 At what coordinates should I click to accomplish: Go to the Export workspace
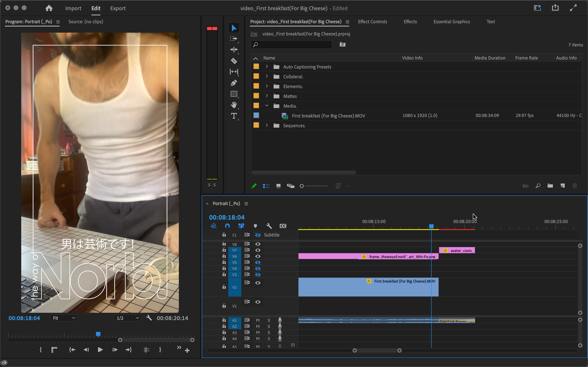[x=118, y=8]
